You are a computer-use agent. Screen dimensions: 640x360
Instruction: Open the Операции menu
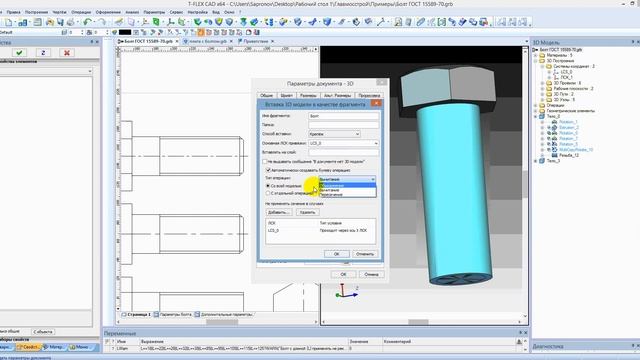click(81, 12)
